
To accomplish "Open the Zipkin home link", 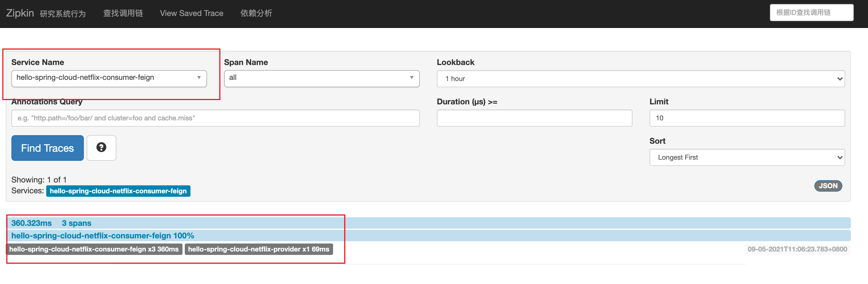I will point(20,13).
